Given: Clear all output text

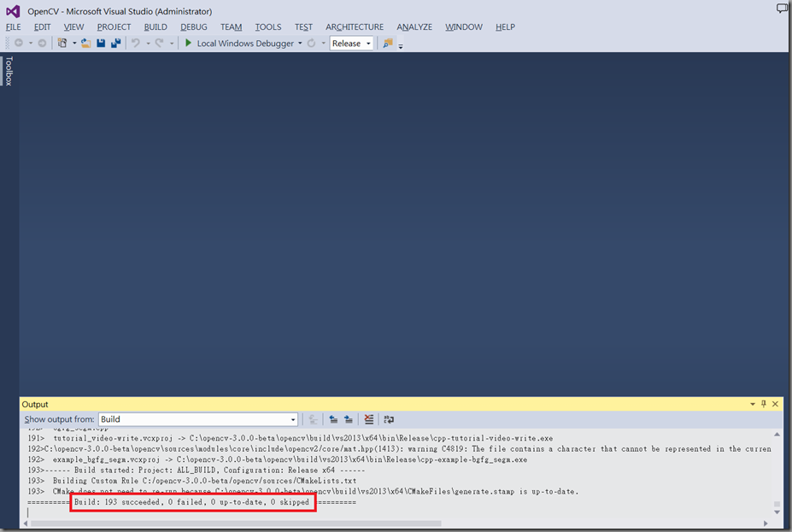Looking at the screenshot, I should 369,419.
